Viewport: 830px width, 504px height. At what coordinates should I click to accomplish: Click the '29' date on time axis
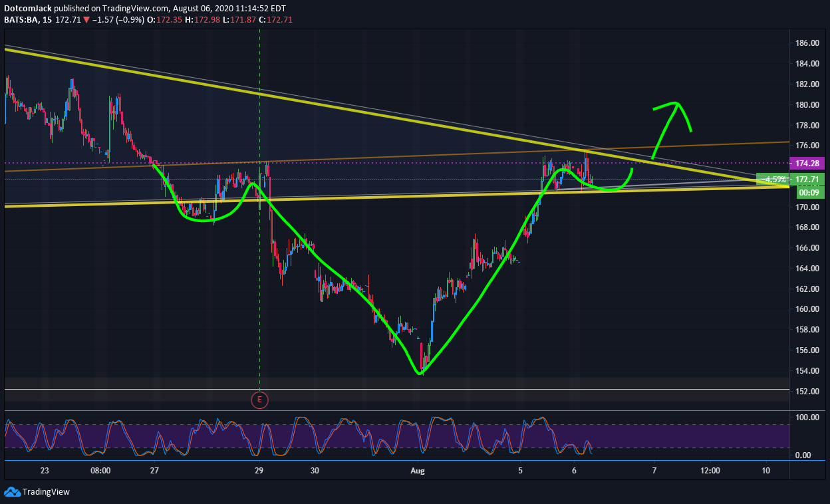(259, 471)
